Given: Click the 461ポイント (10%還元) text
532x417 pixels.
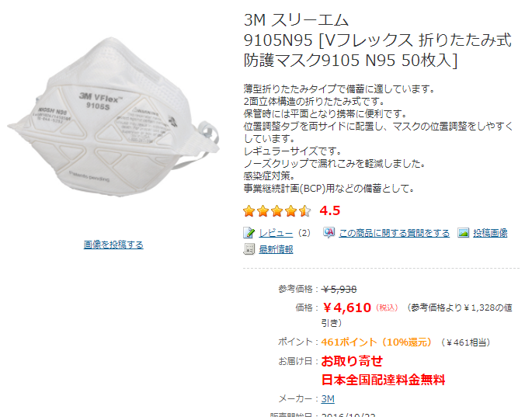Looking at the screenshot, I should [x=377, y=342].
